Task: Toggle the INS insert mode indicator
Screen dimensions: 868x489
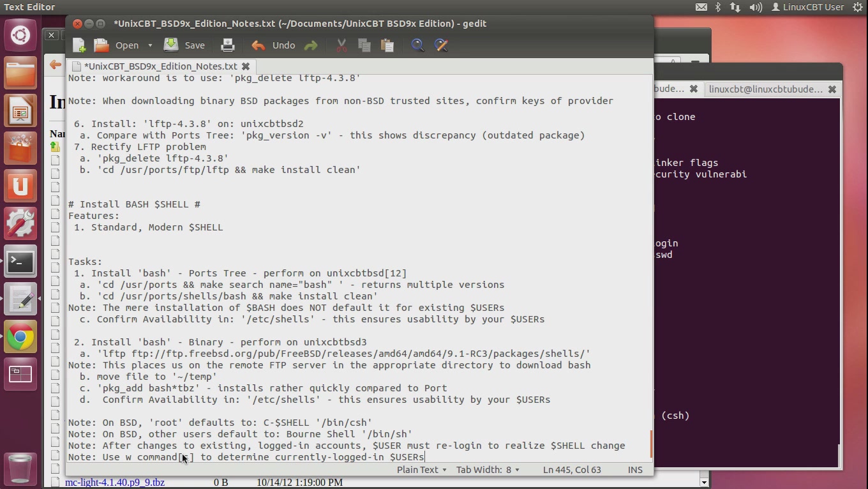Action: tap(635, 469)
